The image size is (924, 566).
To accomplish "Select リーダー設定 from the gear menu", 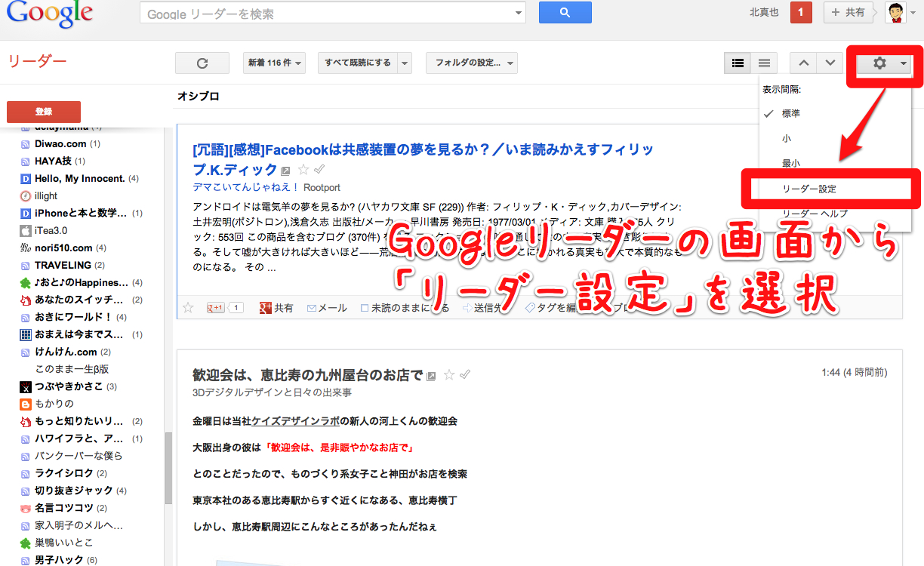I will click(x=809, y=189).
